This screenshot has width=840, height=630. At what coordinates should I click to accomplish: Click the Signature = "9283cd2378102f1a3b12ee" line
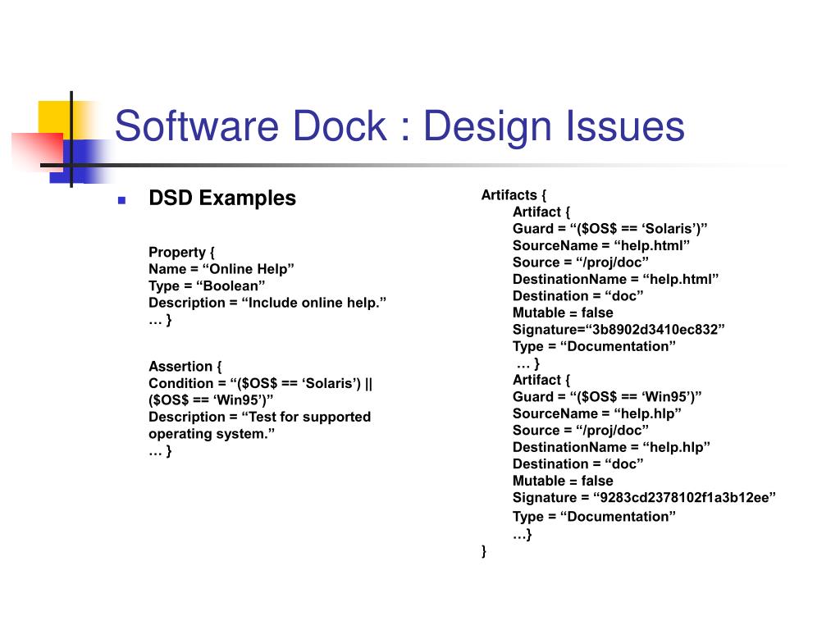pyautogui.click(x=644, y=498)
